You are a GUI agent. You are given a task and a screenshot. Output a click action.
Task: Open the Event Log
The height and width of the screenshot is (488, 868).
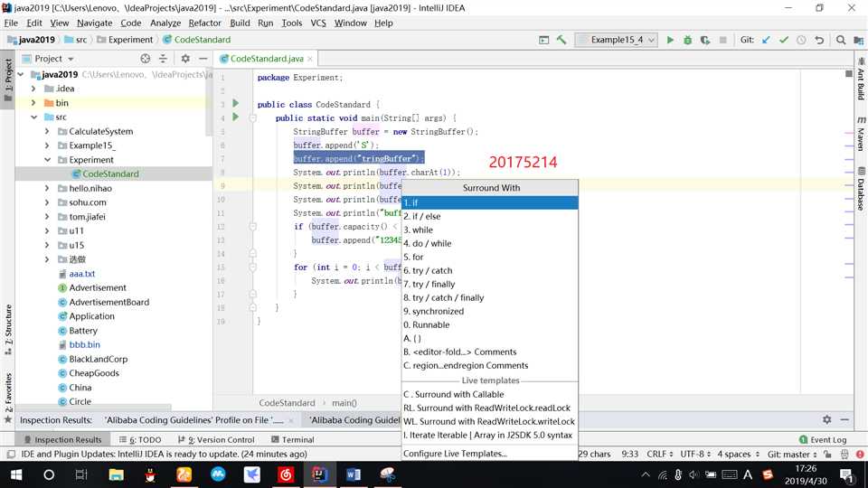(x=823, y=439)
